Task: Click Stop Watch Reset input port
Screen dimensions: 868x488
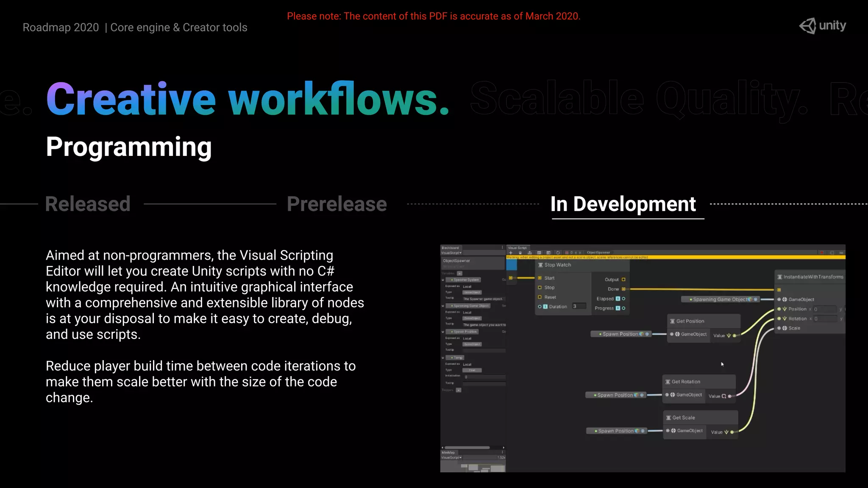Action: coord(540,297)
